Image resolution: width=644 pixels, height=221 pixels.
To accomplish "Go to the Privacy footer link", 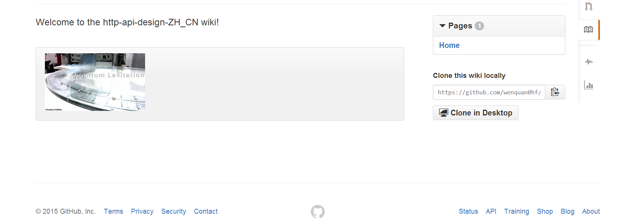I will coord(142,211).
